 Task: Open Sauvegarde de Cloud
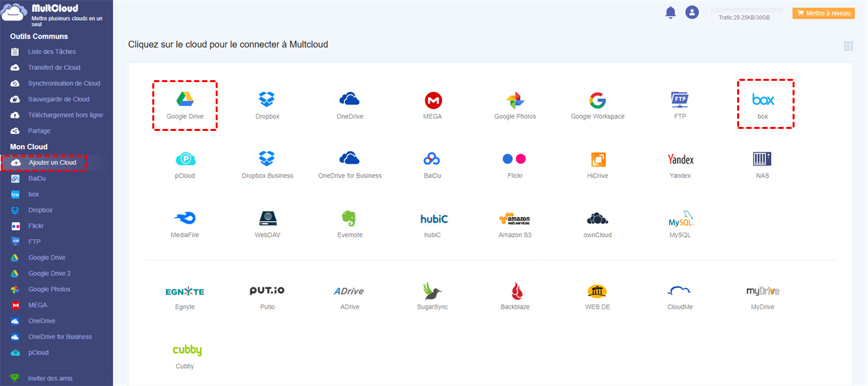pos(58,99)
